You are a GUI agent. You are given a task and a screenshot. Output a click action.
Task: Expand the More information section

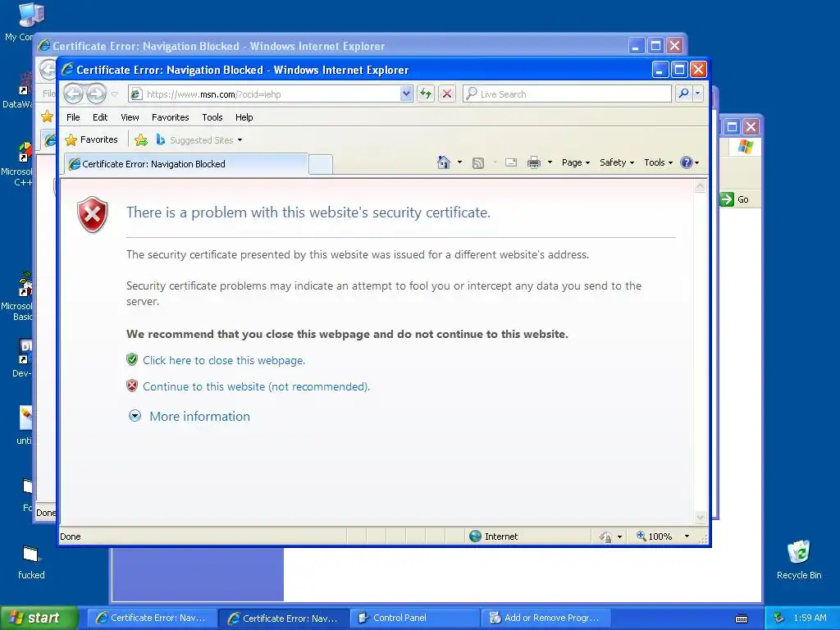(189, 416)
